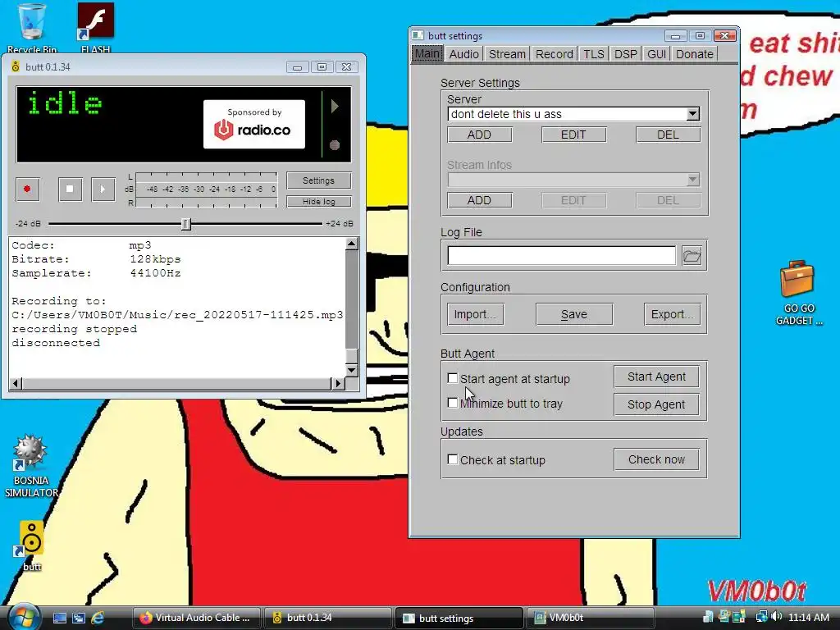
Task: Click the network tray icon
Action: (x=760, y=617)
